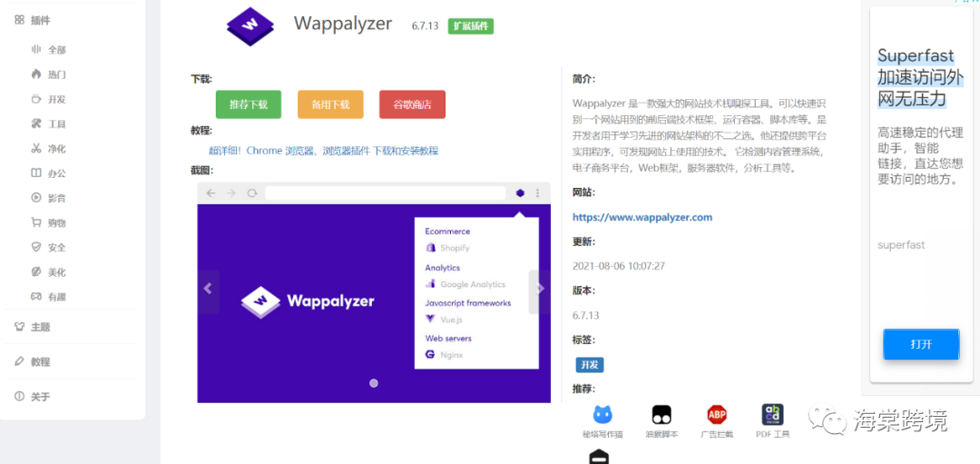Viewport: 980px width, 464px height.
Task: Click the Wappalyzer title heading
Action: pos(342,23)
